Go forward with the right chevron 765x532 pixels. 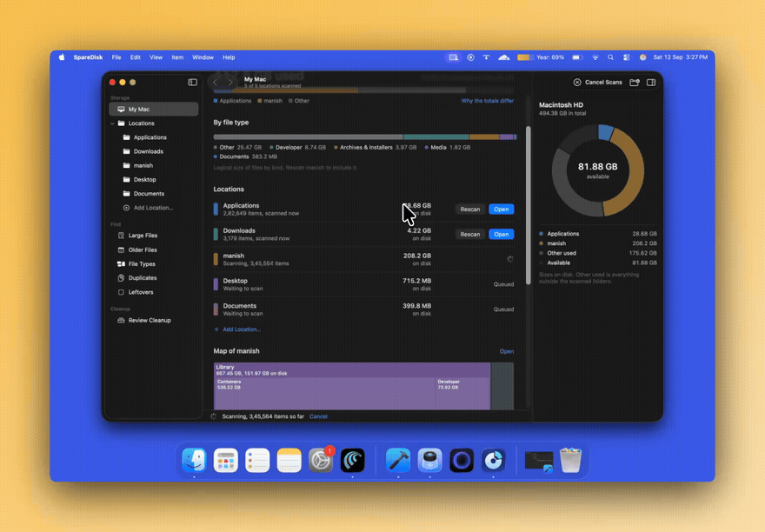[x=230, y=82]
